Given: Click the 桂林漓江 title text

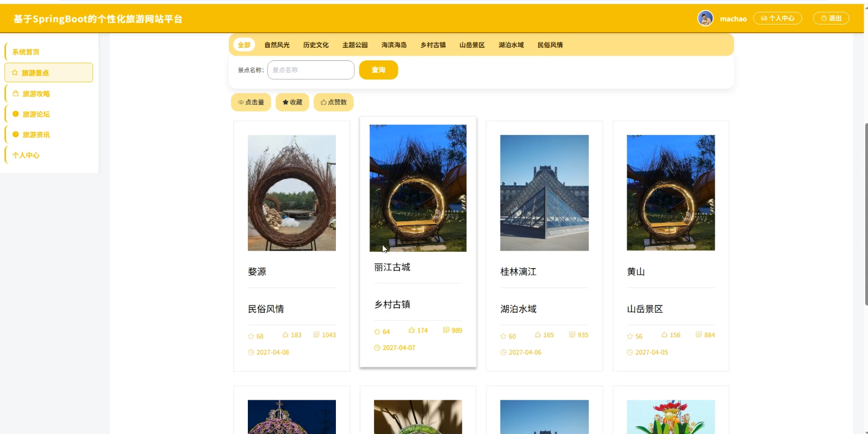Looking at the screenshot, I should click(519, 272).
